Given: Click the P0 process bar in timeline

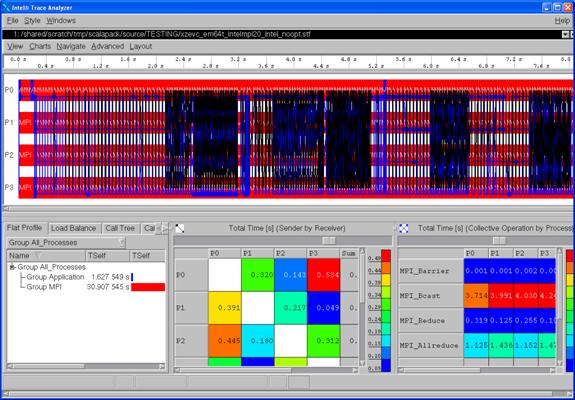Looking at the screenshot, I should coord(296,90).
